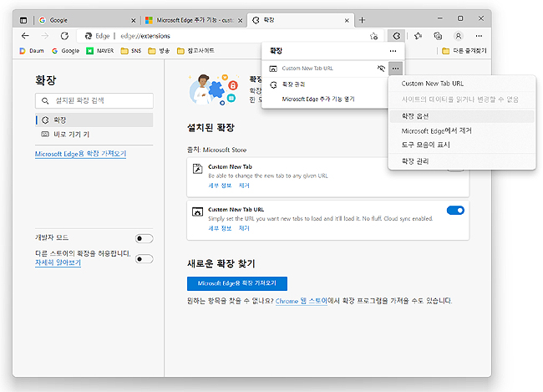Open 자세히 알아보기 link

click(58, 262)
